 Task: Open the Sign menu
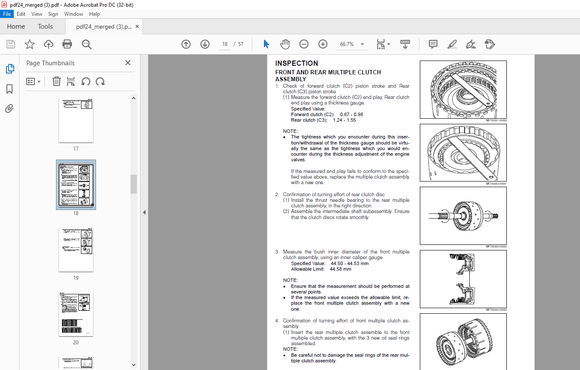point(53,14)
